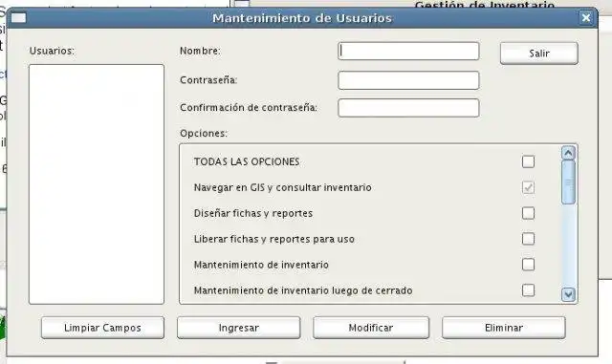Click the TODAS LAS OPCIONES label
612x364 pixels.
coord(247,161)
